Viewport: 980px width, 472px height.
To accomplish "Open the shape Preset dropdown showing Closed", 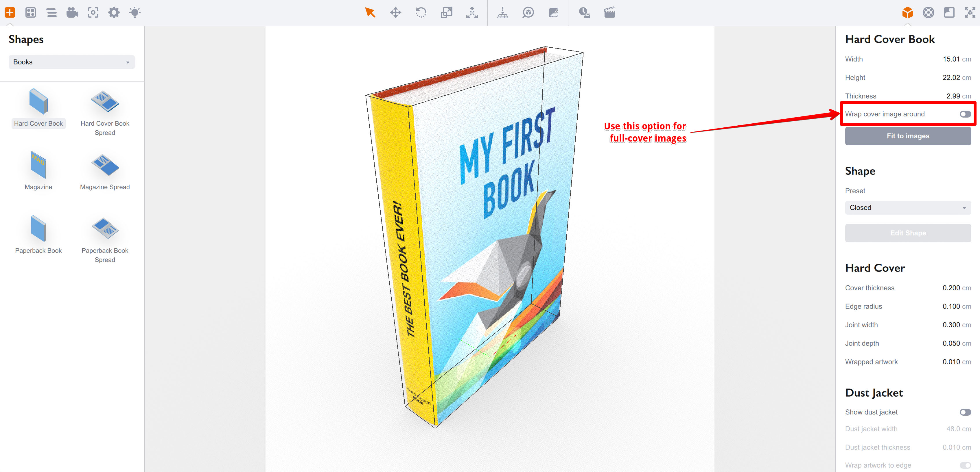I will (908, 207).
